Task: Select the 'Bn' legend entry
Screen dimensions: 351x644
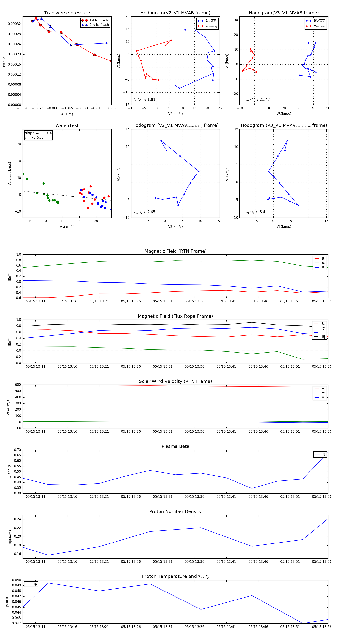Action: [320, 267]
